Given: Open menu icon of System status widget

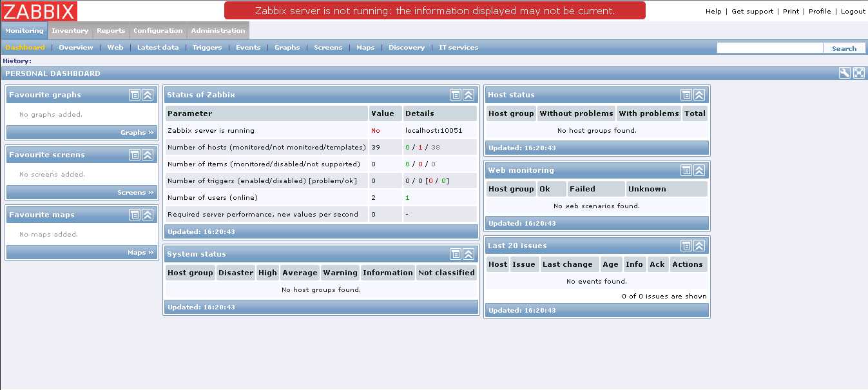Looking at the screenshot, I should (x=456, y=254).
